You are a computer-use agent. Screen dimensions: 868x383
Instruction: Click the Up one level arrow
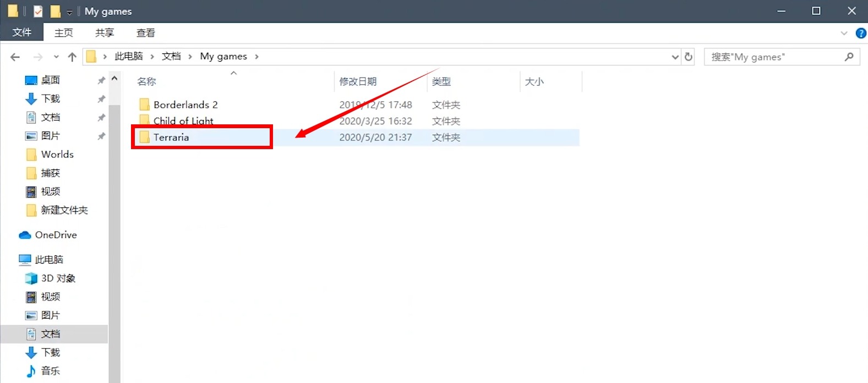pos(72,57)
